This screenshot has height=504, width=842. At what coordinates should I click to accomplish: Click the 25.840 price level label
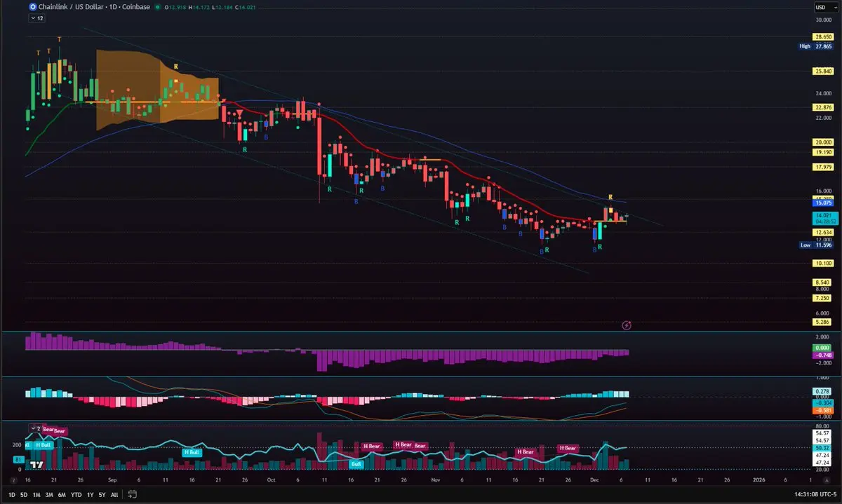[822, 71]
